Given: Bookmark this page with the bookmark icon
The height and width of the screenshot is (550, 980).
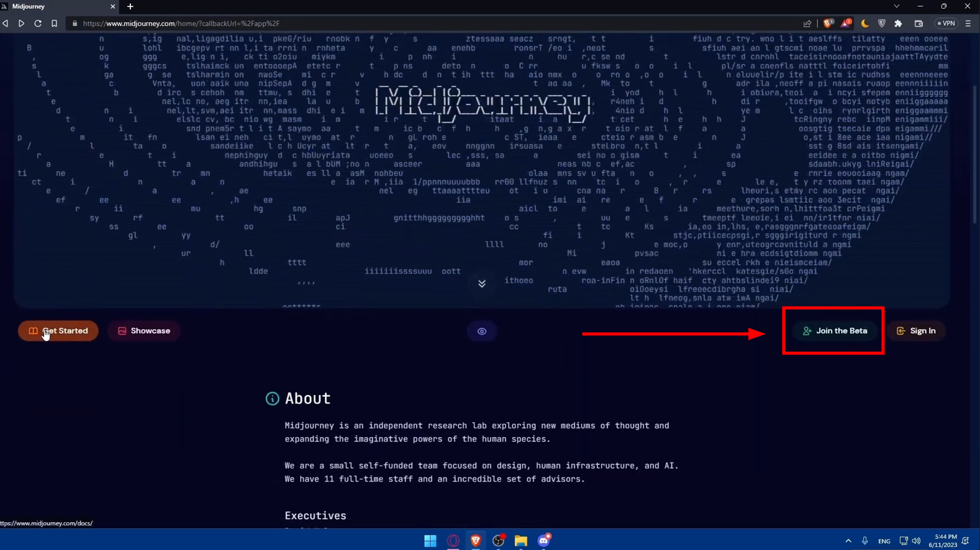Looking at the screenshot, I should click(54, 24).
